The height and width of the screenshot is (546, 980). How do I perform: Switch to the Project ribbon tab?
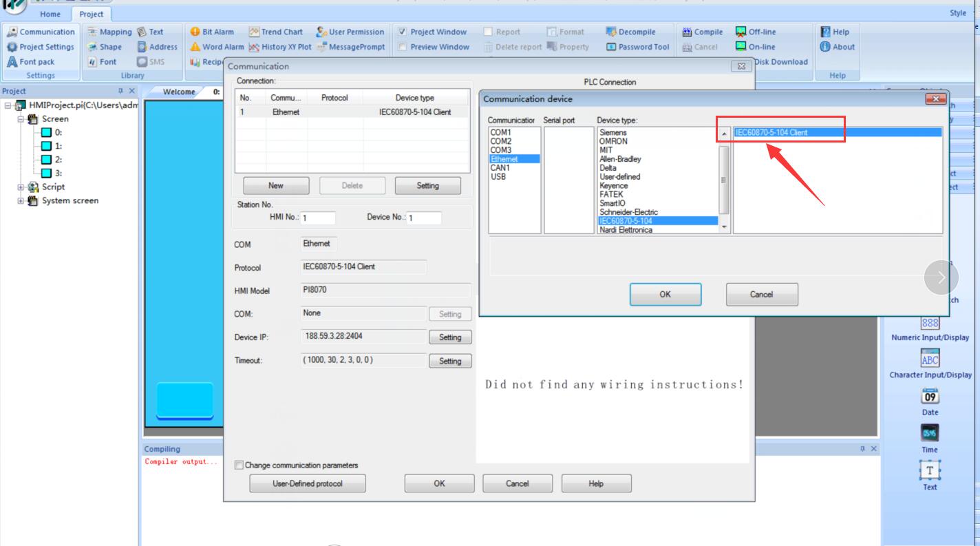[x=91, y=14]
